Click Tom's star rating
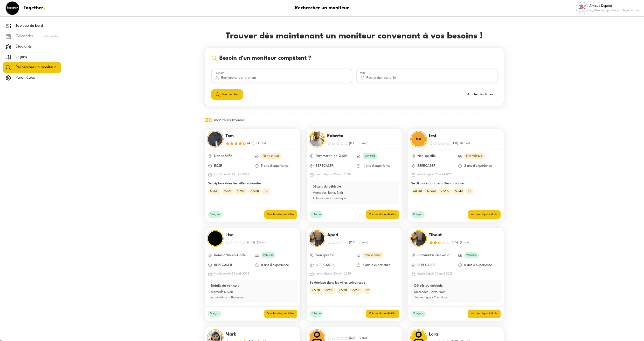Viewport: 644px width, 341px height. click(x=236, y=143)
